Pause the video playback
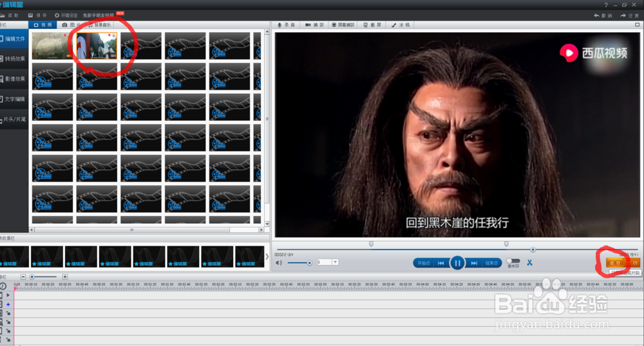This screenshot has height=346, width=644. tap(457, 263)
